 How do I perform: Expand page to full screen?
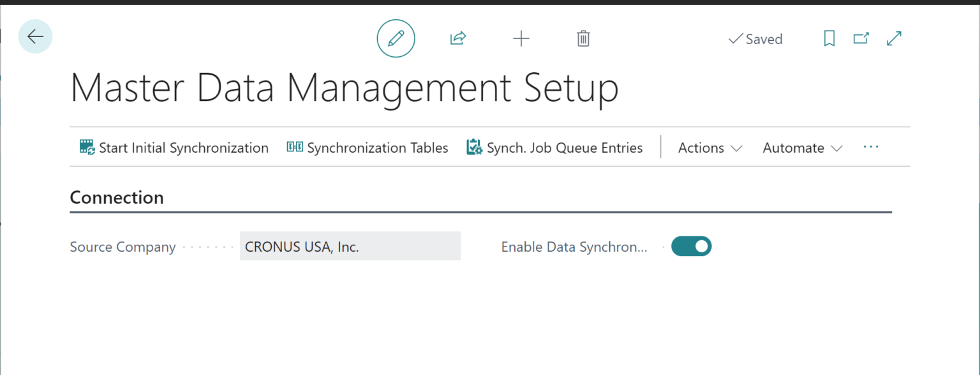coord(893,38)
